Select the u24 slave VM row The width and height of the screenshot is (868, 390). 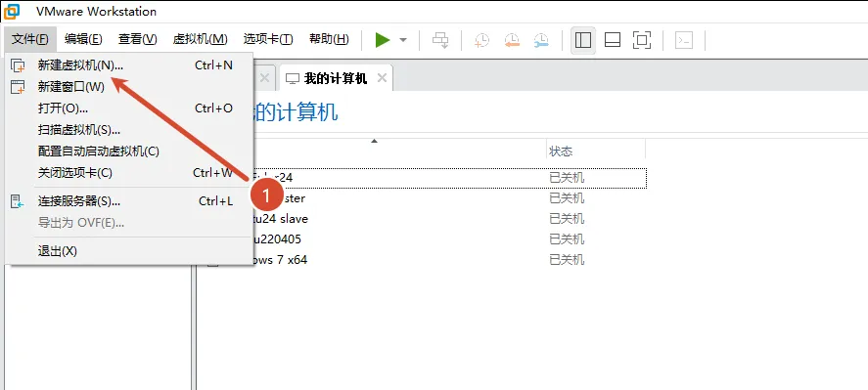[449, 219]
